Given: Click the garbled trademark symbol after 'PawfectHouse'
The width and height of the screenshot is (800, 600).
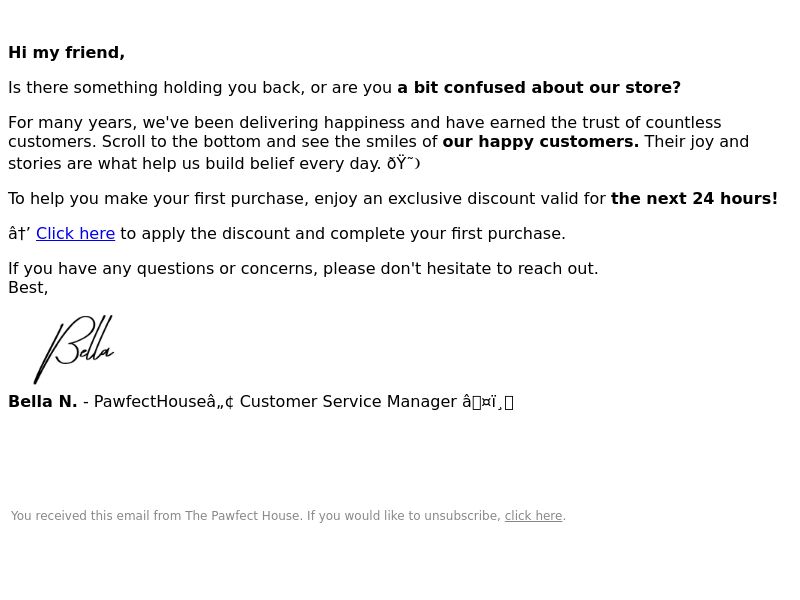Looking at the screenshot, I should pyautogui.click(x=220, y=402).
